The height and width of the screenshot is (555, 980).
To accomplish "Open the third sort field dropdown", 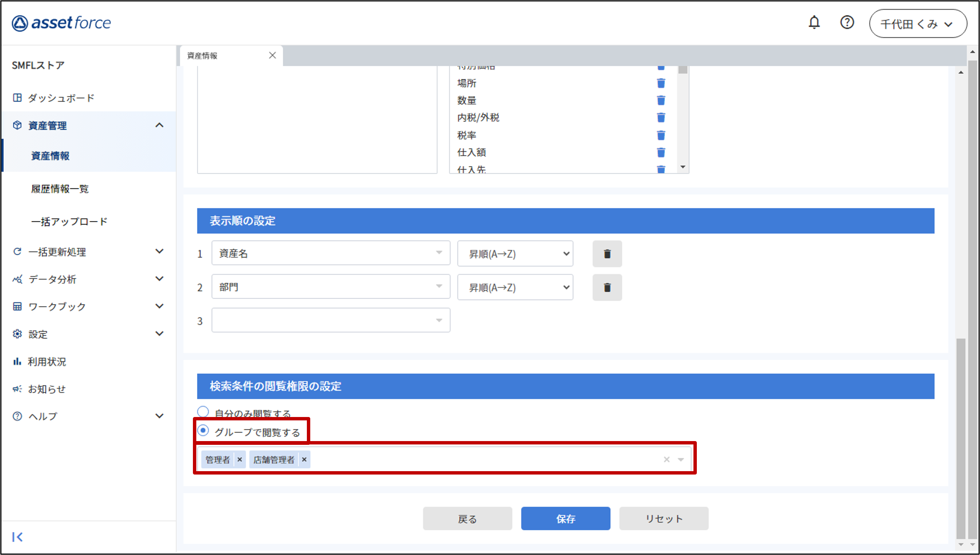I will (x=331, y=320).
